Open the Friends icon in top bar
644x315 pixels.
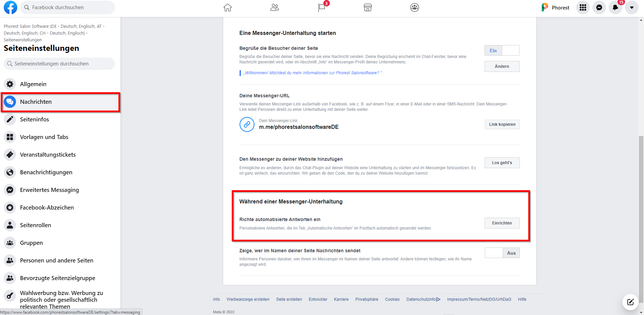pyautogui.click(x=274, y=7)
